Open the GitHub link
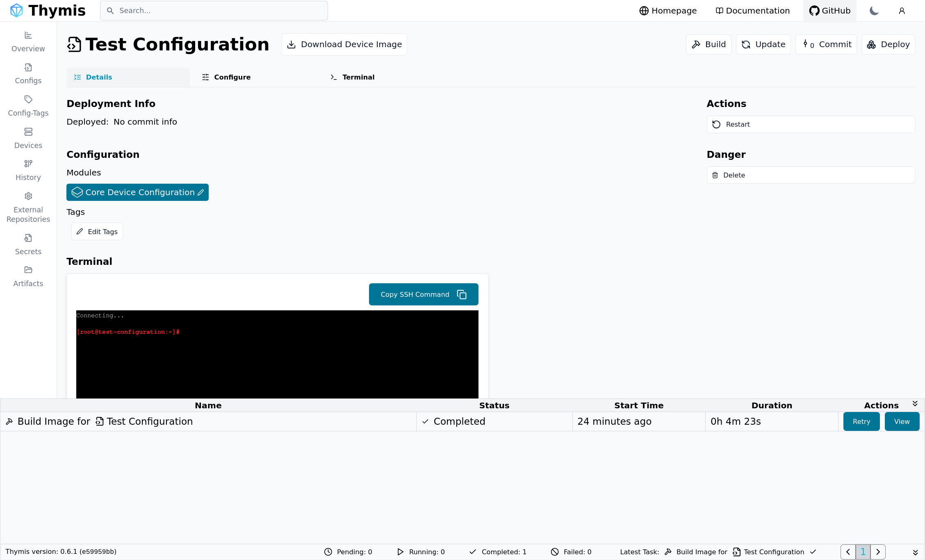925x560 pixels. 830,11
